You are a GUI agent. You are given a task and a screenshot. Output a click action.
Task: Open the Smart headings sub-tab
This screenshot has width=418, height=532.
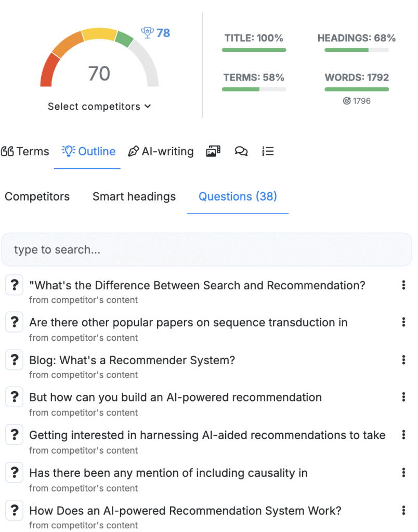(x=134, y=196)
